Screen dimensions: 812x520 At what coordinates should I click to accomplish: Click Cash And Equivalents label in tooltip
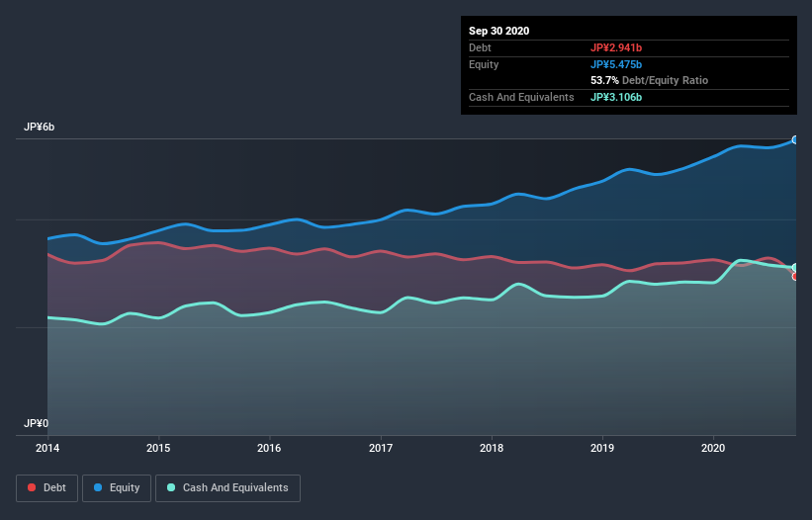521,97
